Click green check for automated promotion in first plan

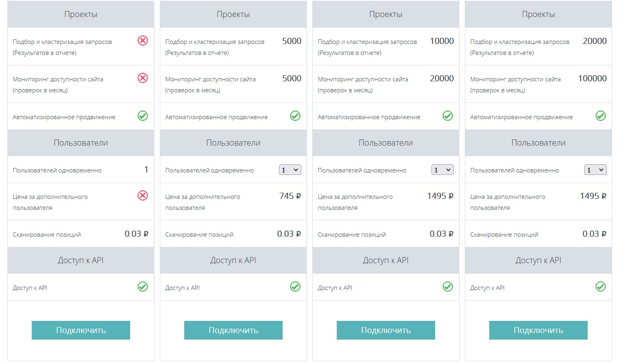click(x=143, y=116)
